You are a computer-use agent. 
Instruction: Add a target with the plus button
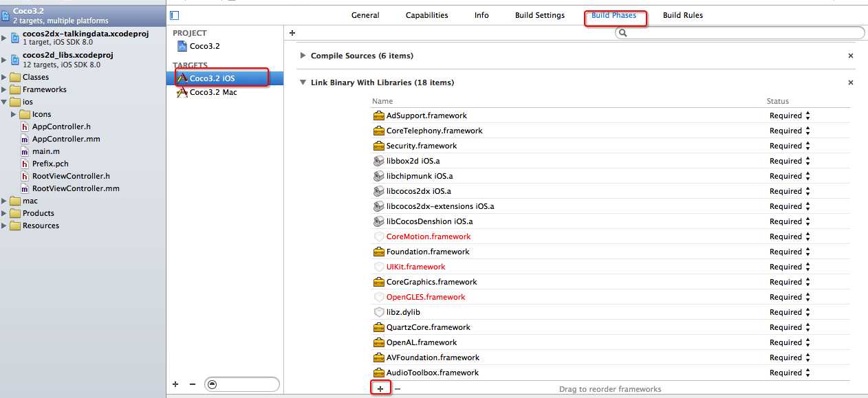175,384
